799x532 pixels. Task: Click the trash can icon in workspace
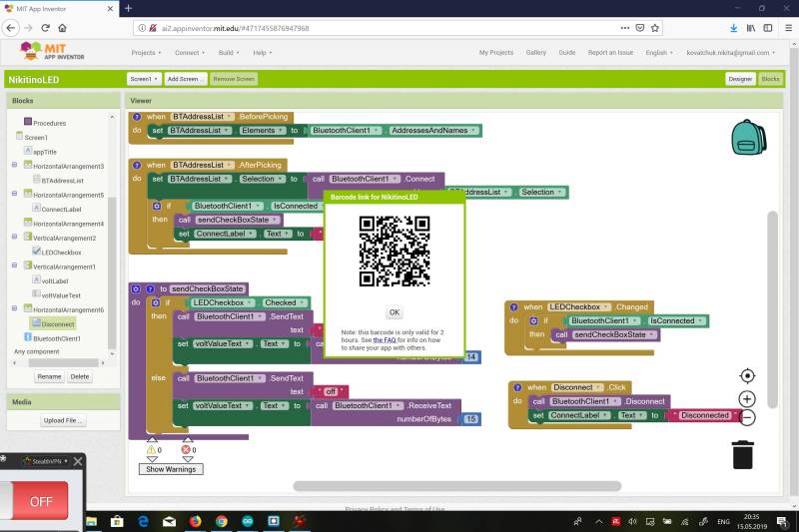(742, 454)
